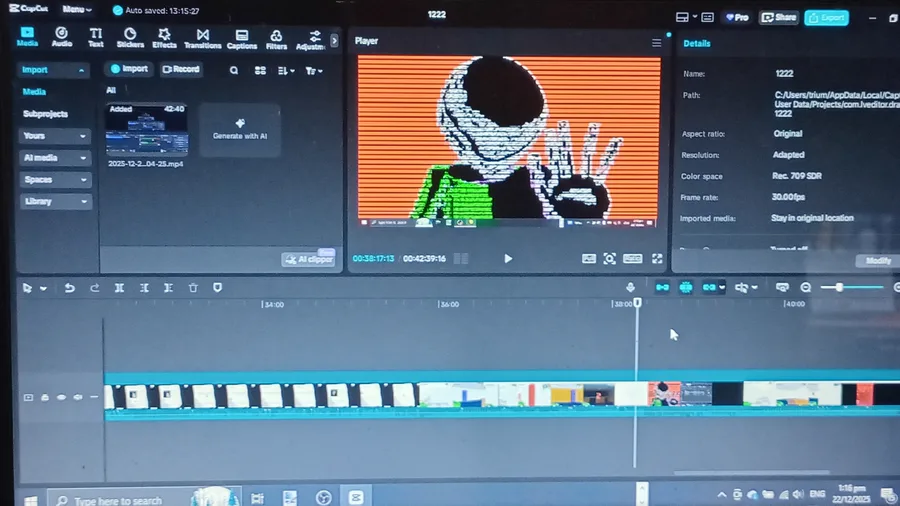Split the clip at playhead
900x506 pixels.
coord(119,287)
